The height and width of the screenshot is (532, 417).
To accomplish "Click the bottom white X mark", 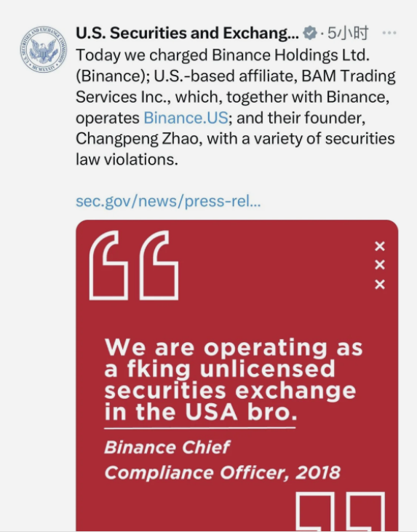I will tap(380, 285).
